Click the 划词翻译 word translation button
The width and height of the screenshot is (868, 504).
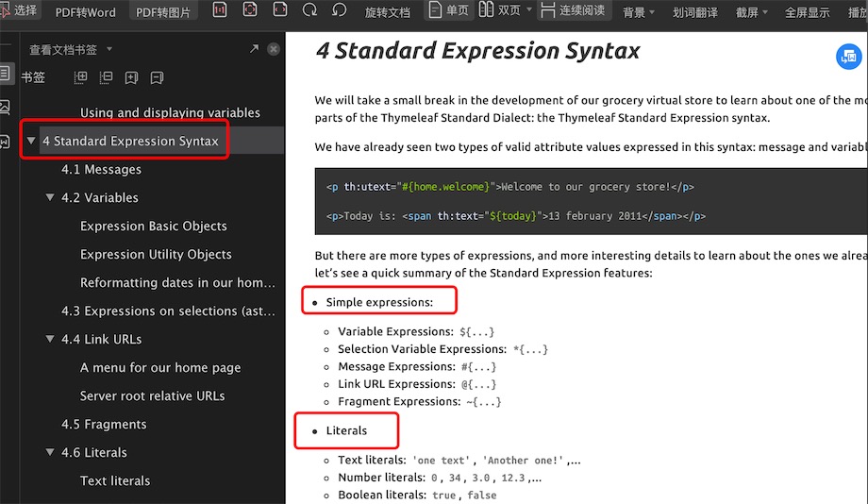pos(694,12)
